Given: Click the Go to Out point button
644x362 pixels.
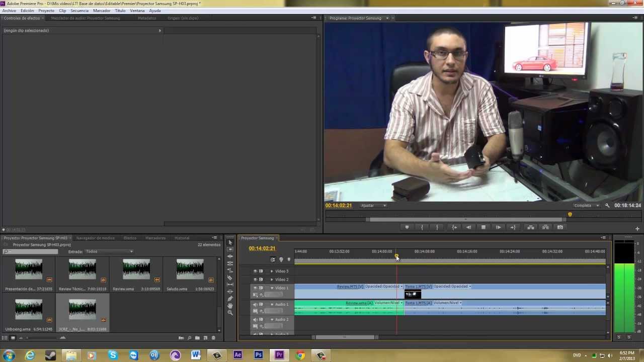Looking at the screenshot, I should coord(513,227).
